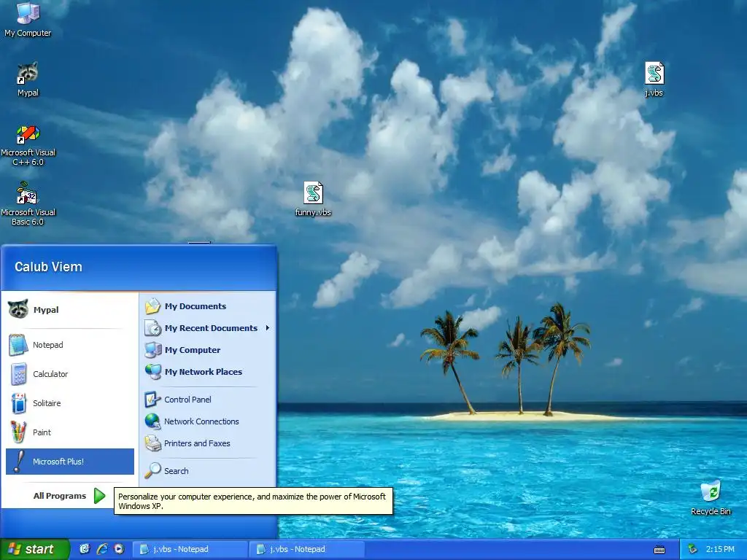
Task: Select Microsoft Visual C++ 6.0 desktop shortcut
Action: 28,145
